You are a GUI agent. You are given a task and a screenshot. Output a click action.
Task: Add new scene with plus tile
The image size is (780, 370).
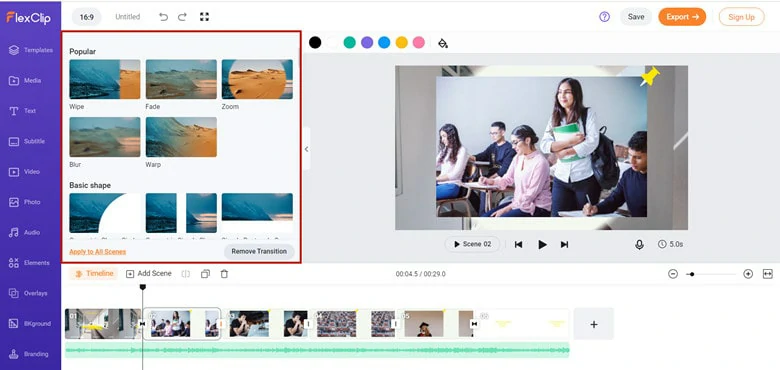click(593, 324)
